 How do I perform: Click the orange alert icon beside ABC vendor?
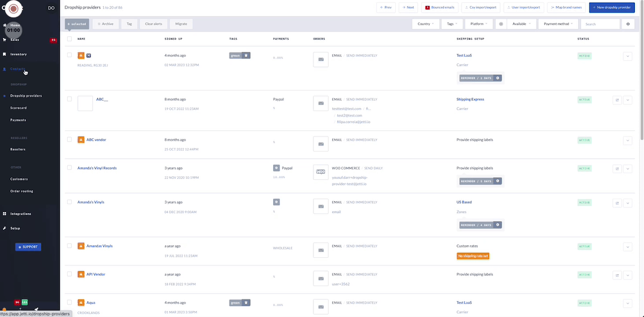(x=81, y=139)
